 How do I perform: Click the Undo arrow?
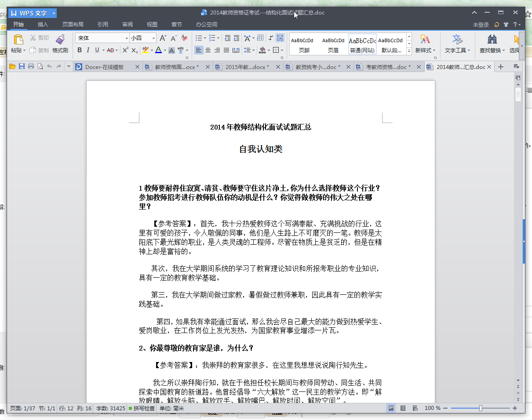pyautogui.click(x=49, y=67)
